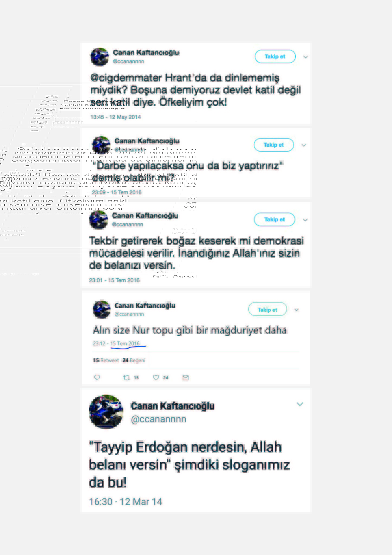Open large avatar on Tayyip Erdoğan tweet
The width and height of the screenshot is (392, 555).
pyautogui.click(x=106, y=412)
